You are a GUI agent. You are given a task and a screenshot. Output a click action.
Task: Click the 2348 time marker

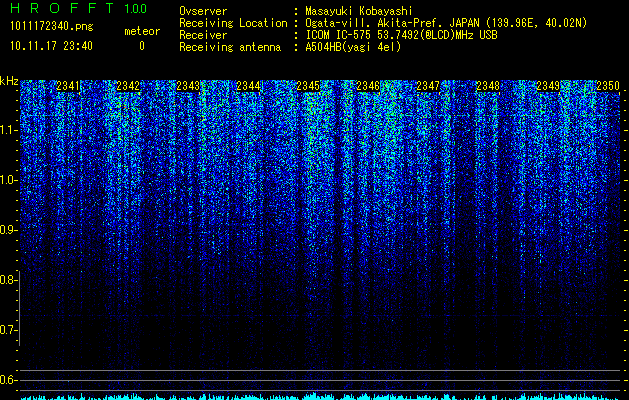click(488, 86)
